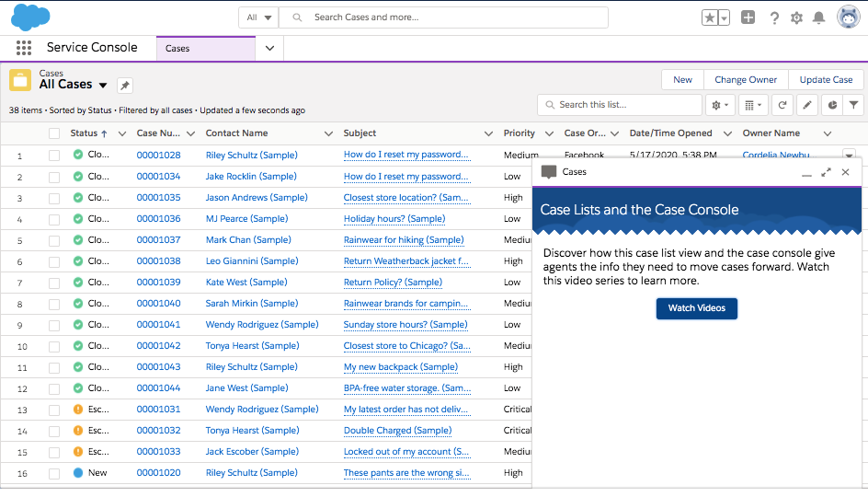Screen dimensions: 868x497
Task: Click the Search Cases and more field
Action: (443, 17)
